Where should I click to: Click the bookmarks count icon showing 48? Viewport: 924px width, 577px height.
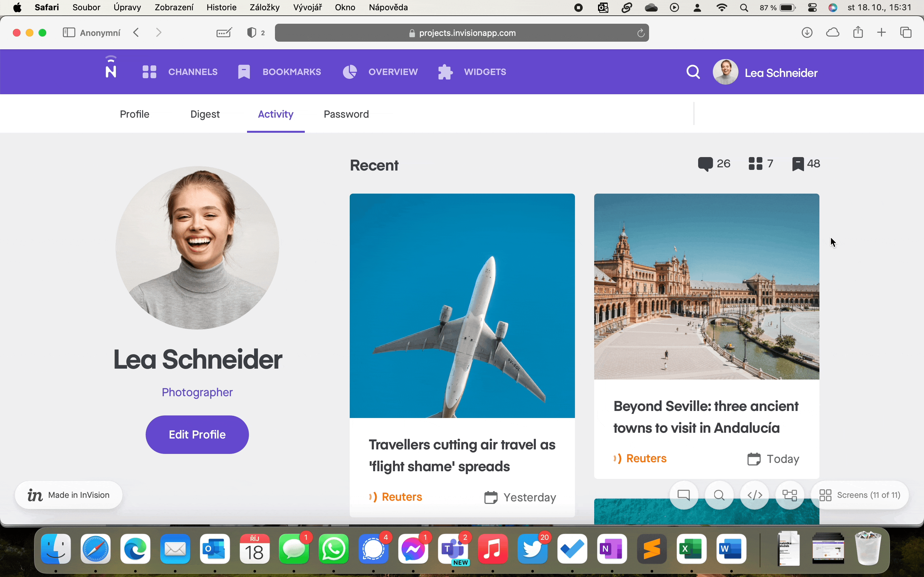tap(798, 164)
